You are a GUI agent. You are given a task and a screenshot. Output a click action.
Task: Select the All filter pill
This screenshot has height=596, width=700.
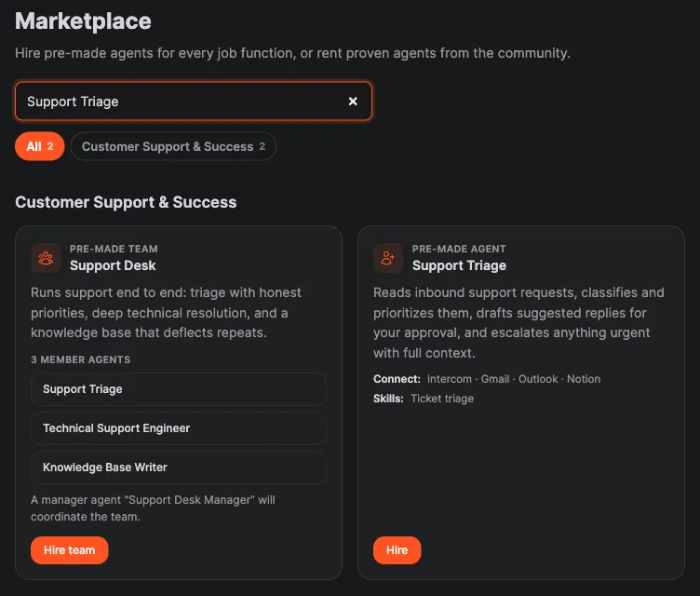(40, 146)
